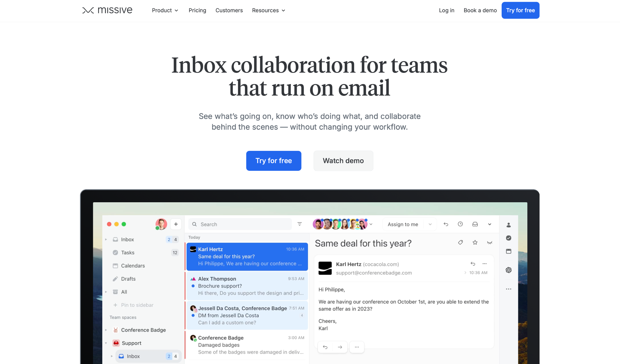Open the Customers page
620x364 pixels.
tap(229, 10)
